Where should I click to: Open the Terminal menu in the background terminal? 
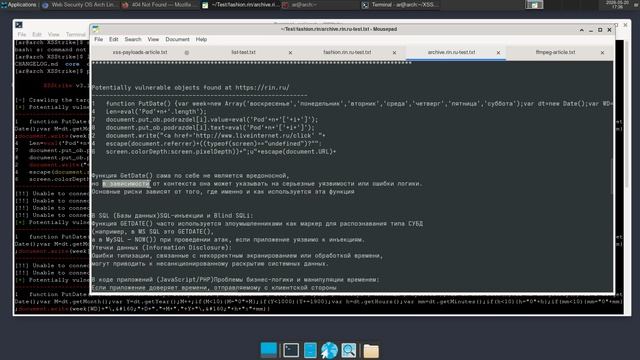pos(76,35)
